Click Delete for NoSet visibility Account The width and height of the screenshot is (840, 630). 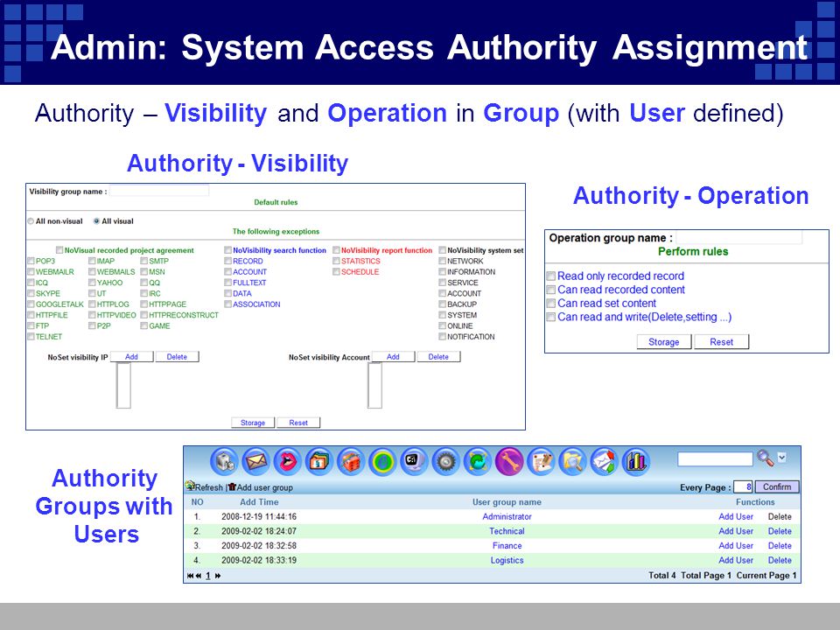click(438, 357)
